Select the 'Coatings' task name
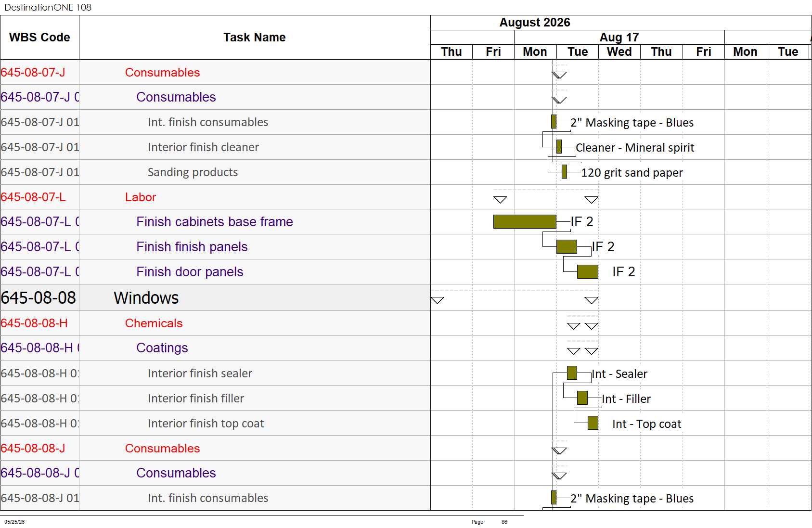812x528 pixels. (162, 348)
